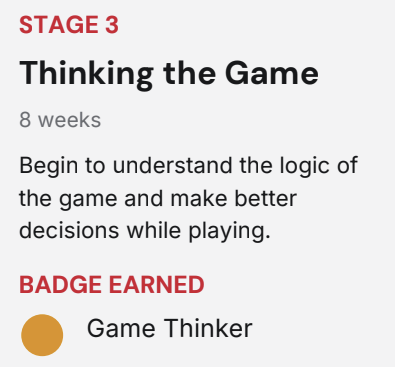Click the gray word "weeks"
395x367 pixels.
(69, 120)
